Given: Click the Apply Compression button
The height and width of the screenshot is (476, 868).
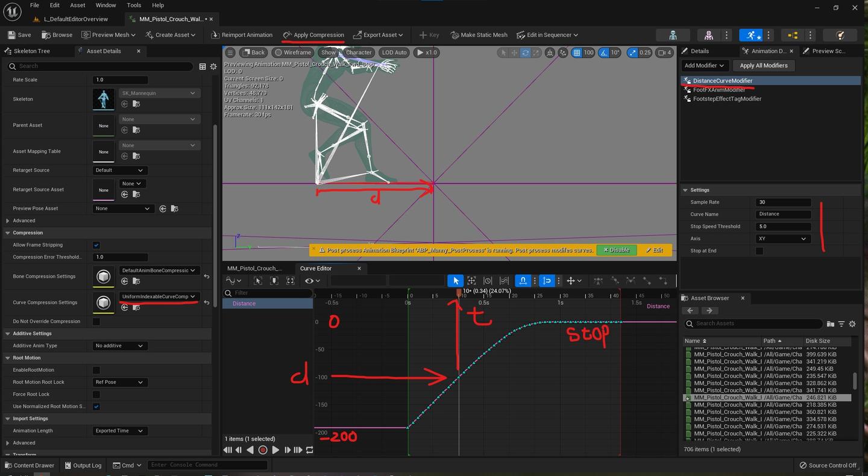Looking at the screenshot, I should coord(313,35).
